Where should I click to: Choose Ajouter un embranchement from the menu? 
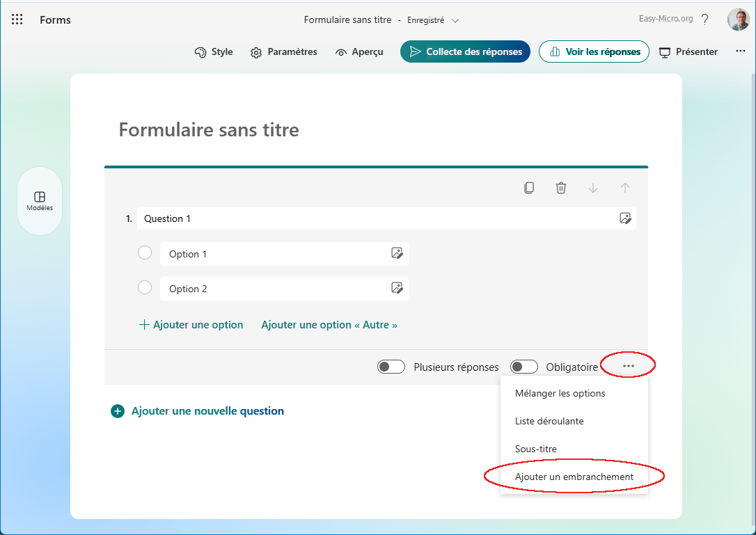[574, 477]
